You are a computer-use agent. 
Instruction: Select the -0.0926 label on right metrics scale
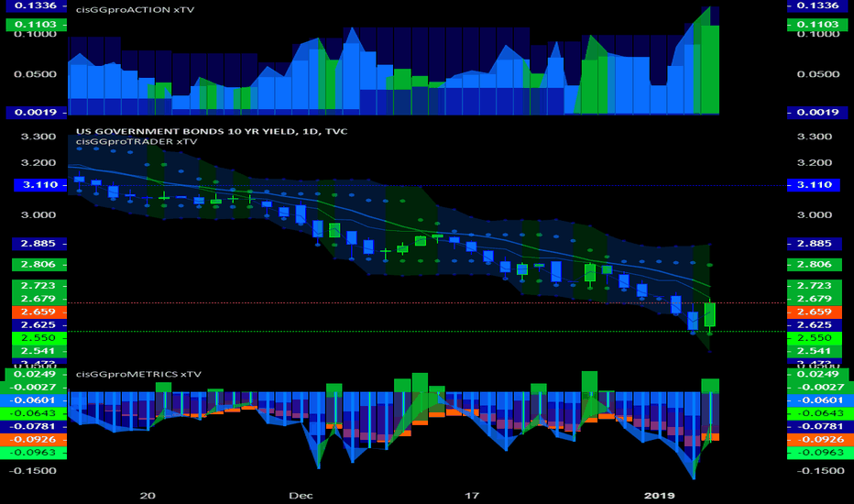(x=820, y=440)
